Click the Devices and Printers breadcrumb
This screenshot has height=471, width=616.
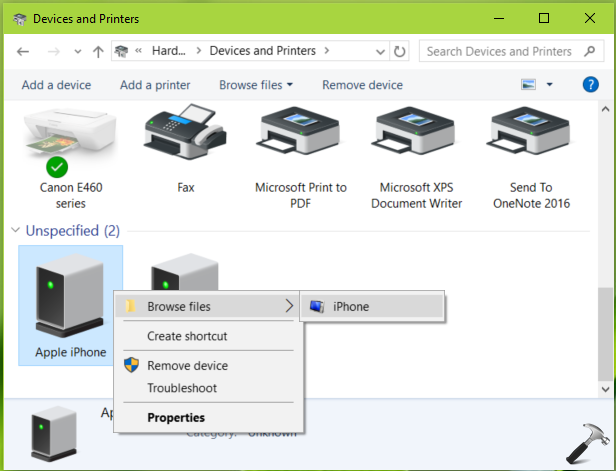click(x=262, y=51)
